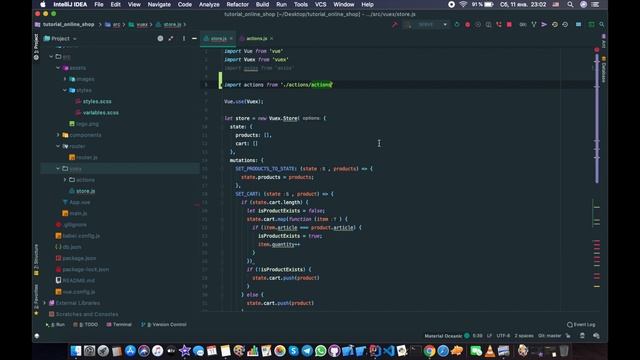Expand the actions folder in tree
640x360 pixels.
[65, 180]
